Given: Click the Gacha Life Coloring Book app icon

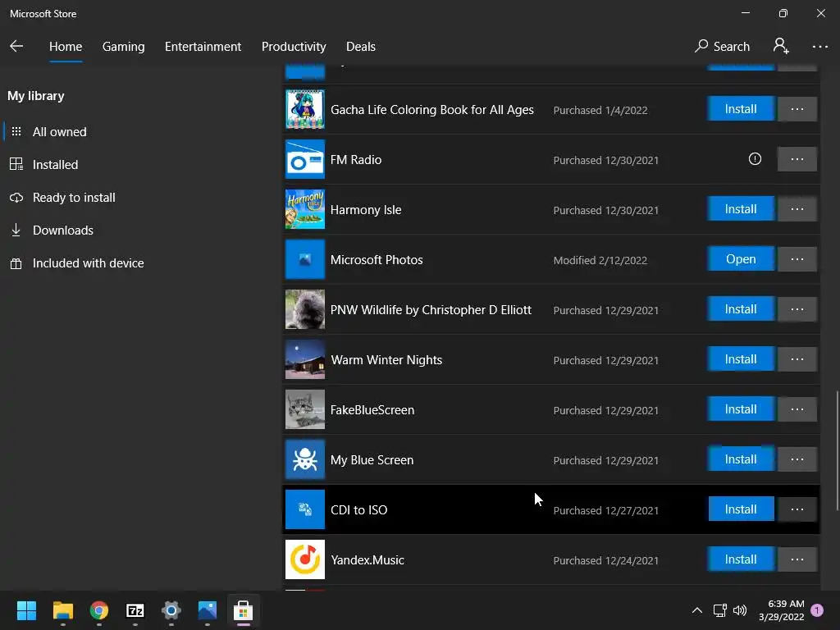Looking at the screenshot, I should (305, 109).
